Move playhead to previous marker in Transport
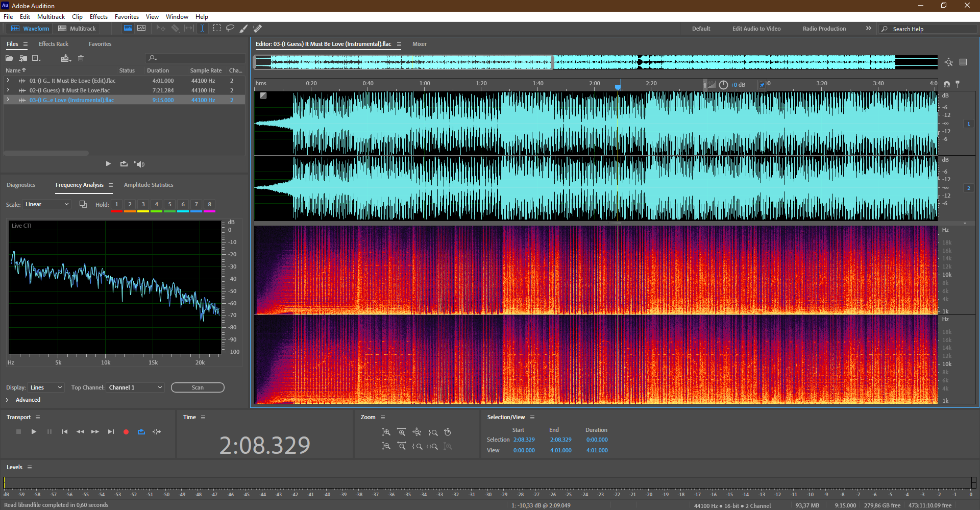 click(x=64, y=432)
